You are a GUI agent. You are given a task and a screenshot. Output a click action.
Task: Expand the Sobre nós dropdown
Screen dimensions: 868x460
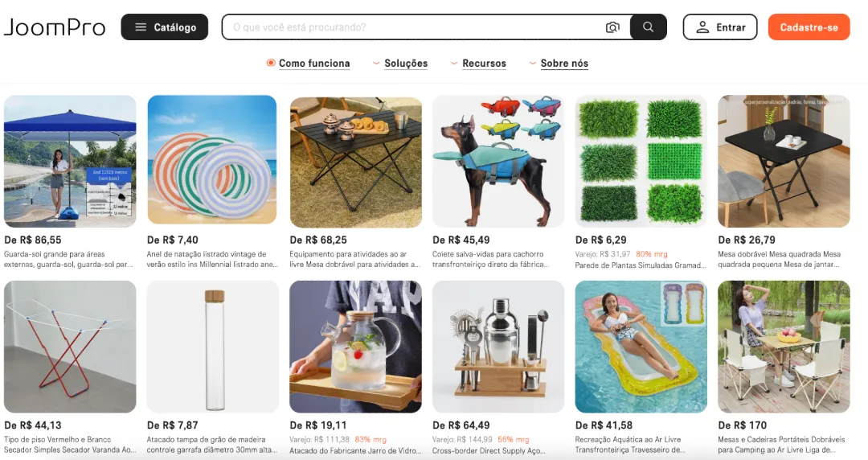558,64
